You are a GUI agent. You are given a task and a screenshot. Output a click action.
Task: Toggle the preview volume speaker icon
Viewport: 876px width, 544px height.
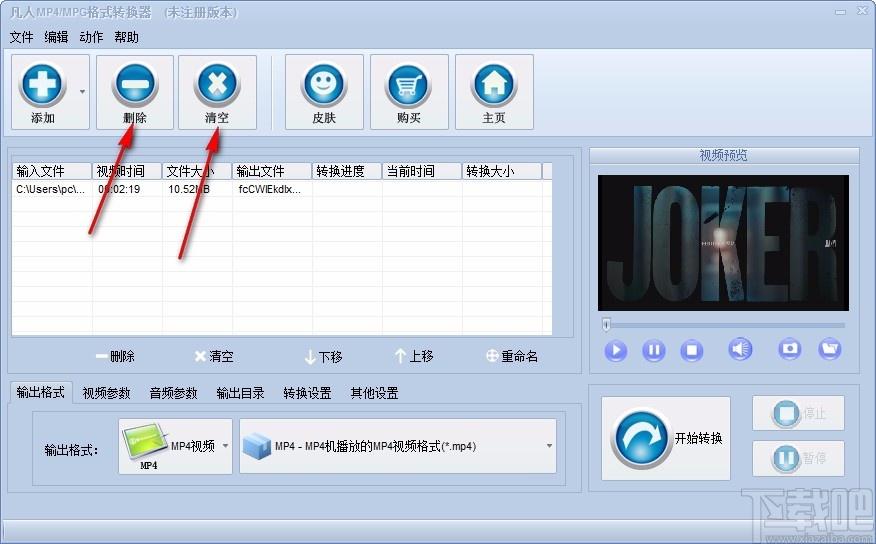[x=740, y=350]
